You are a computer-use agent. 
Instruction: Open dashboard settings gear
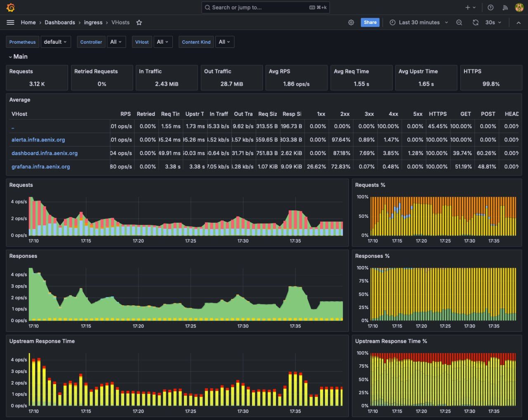click(351, 22)
